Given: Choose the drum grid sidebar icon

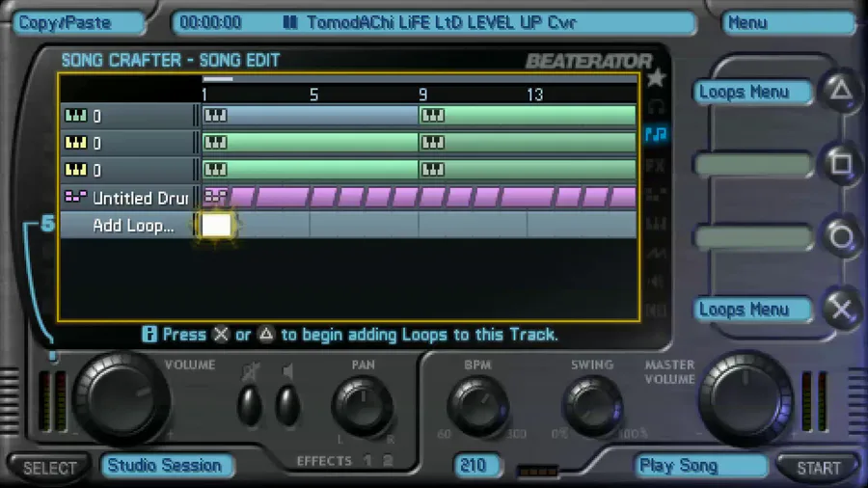Looking at the screenshot, I should [656, 194].
